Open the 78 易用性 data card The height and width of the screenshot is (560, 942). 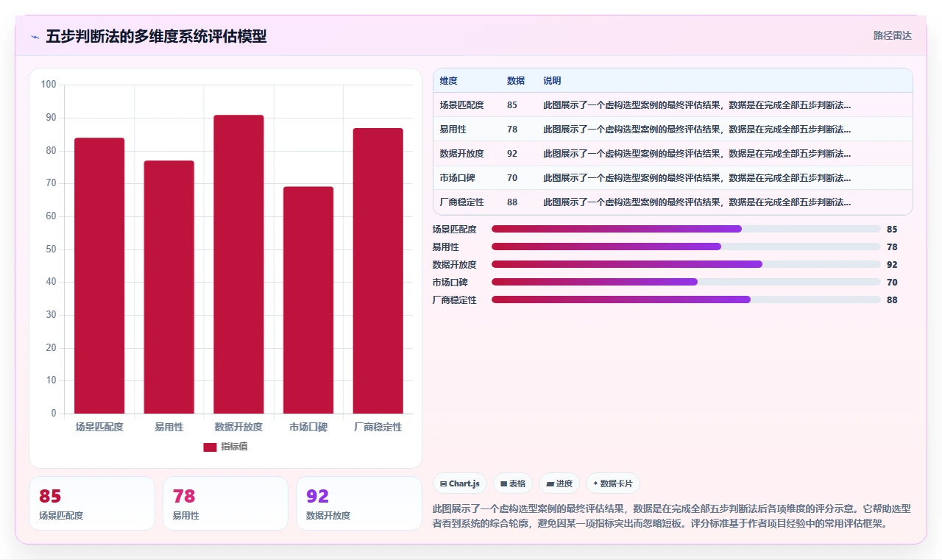click(x=225, y=503)
